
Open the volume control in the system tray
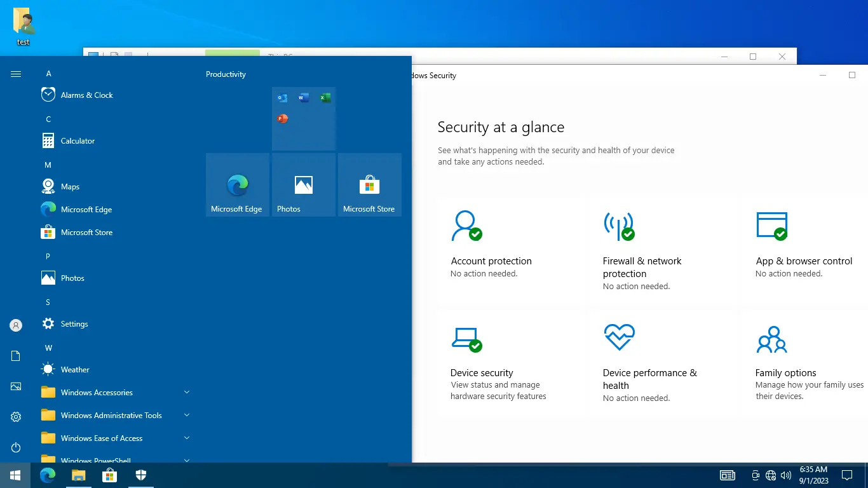(786, 475)
